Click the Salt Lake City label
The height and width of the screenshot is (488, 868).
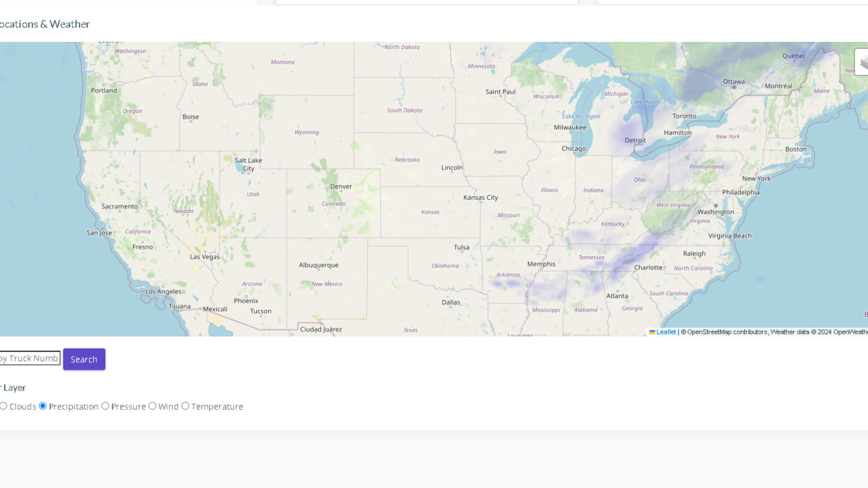click(248, 164)
